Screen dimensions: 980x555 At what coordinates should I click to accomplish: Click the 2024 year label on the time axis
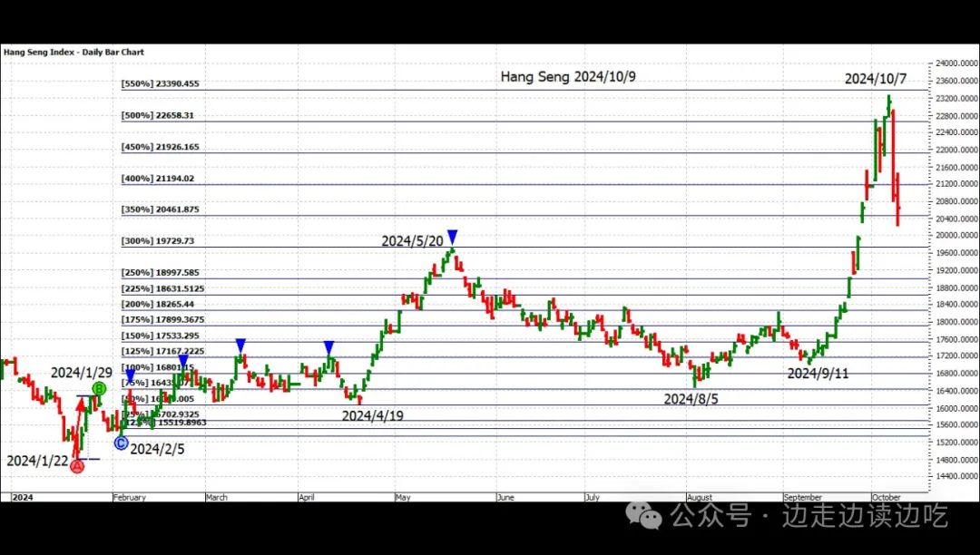pos(23,498)
